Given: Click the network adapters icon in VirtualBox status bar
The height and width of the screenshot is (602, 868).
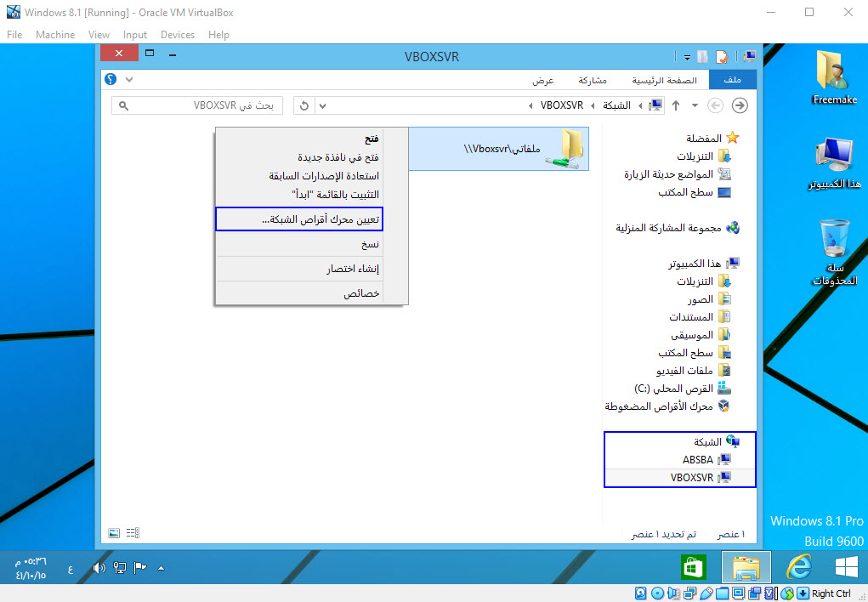Looking at the screenshot, I should pyautogui.click(x=689, y=593).
